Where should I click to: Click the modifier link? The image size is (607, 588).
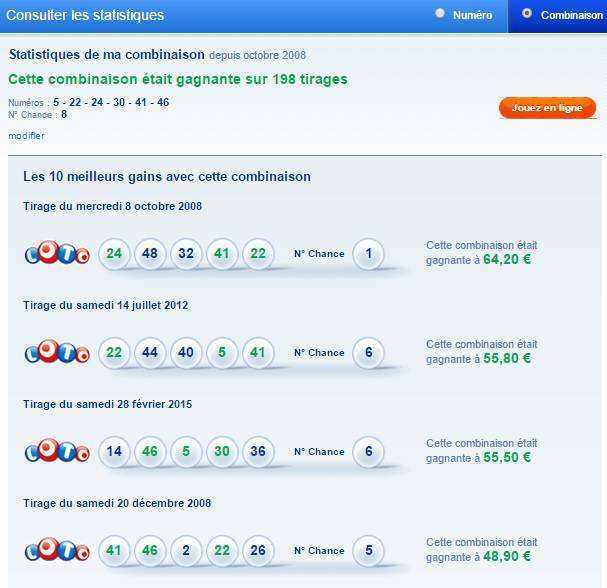coord(26,136)
